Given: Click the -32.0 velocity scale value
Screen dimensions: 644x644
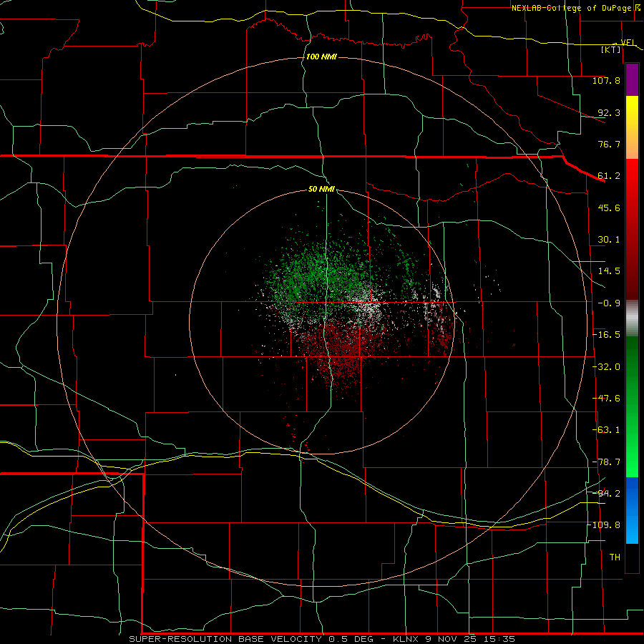Looking at the screenshot, I should [x=606, y=367].
